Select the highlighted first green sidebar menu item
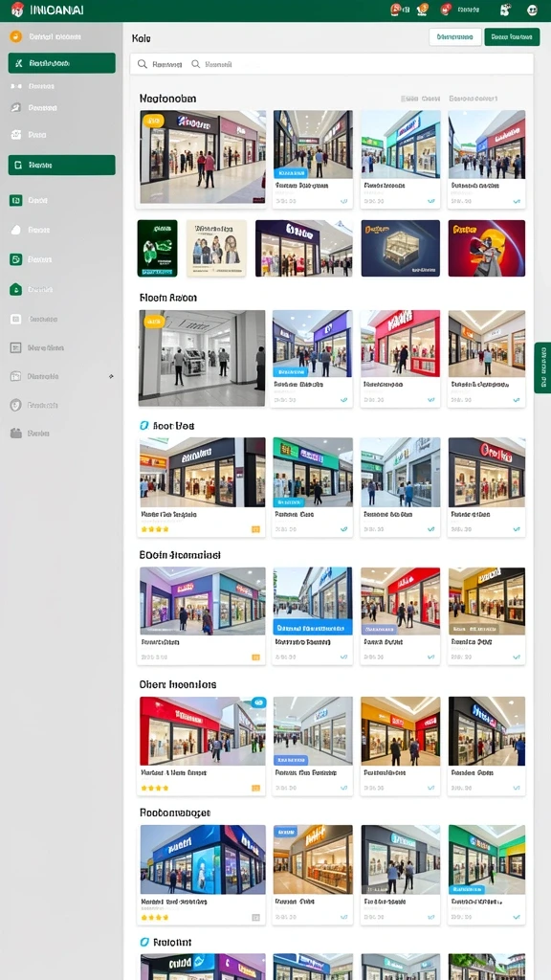Screen dimensions: 551x980 click(x=62, y=63)
